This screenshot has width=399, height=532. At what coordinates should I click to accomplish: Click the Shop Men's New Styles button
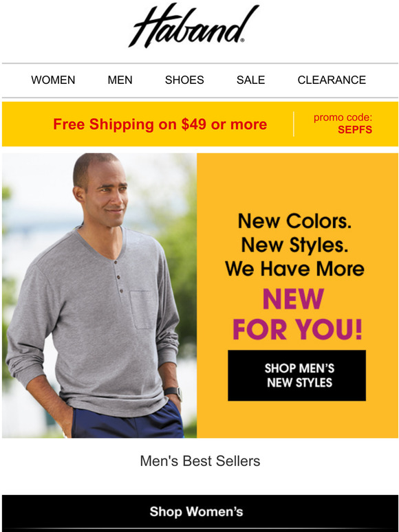pyautogui.click(x=296, y=375)
